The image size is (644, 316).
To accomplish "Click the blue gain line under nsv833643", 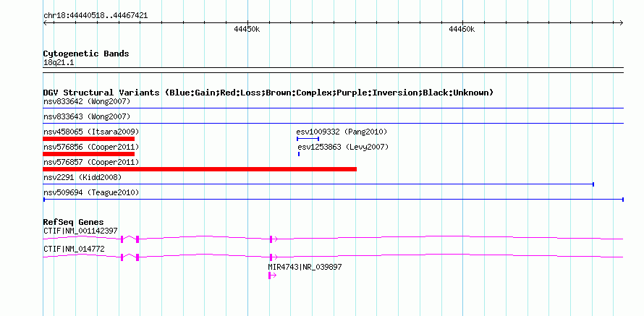I will tap(333, 123).
